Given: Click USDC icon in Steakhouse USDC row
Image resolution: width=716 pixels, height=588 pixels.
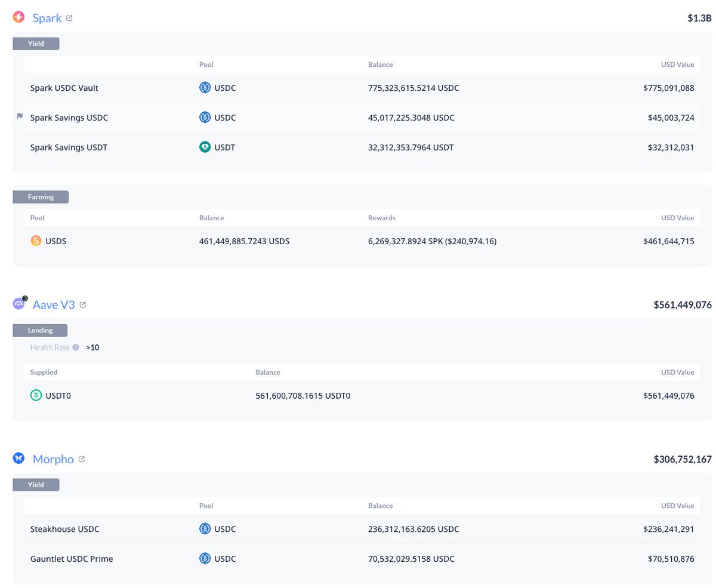Looking at the screenshot, I should pyautogui.click(x=205, y=529).
